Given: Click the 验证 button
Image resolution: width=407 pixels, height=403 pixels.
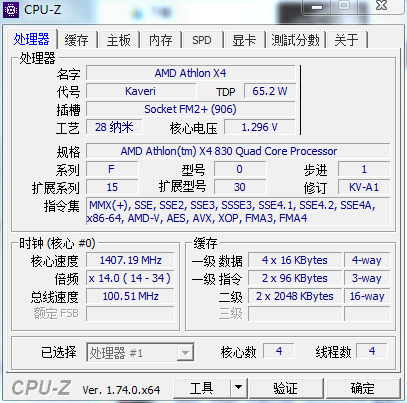Looking at the screenshot, I should 286,388.
